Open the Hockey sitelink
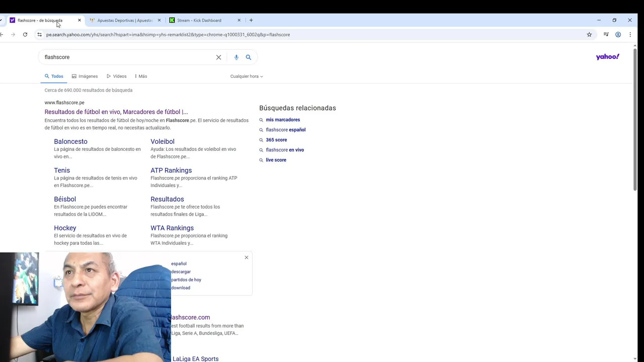This screenshot has height=362, width=644. pyautogui.click(x=65, y=228)
